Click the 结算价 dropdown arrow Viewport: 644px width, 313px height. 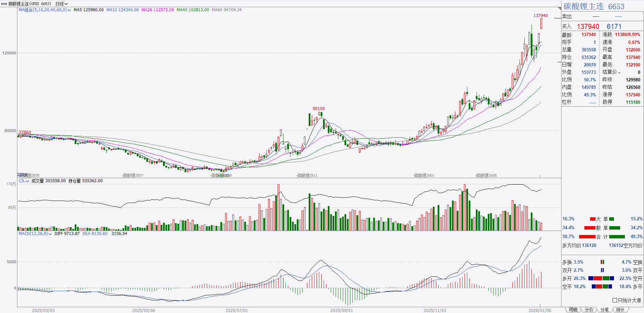click(x=619, y=73)
